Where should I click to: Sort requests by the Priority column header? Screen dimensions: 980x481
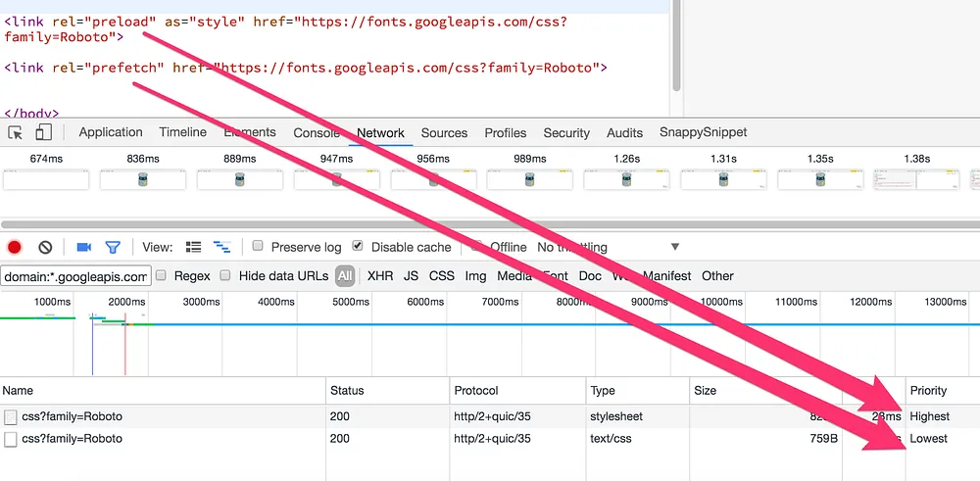tap(928, 391)
